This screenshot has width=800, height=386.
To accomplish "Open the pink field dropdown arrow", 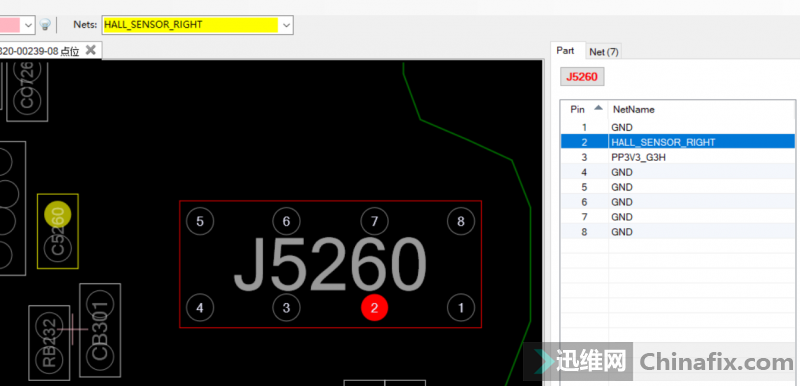I will [x=28, y=24].
